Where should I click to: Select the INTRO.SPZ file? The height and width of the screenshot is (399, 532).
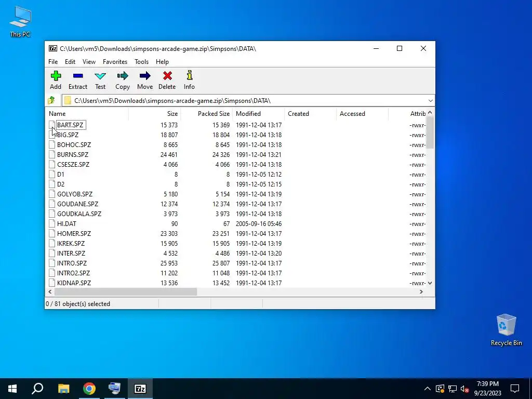click(x=72, y=263)
